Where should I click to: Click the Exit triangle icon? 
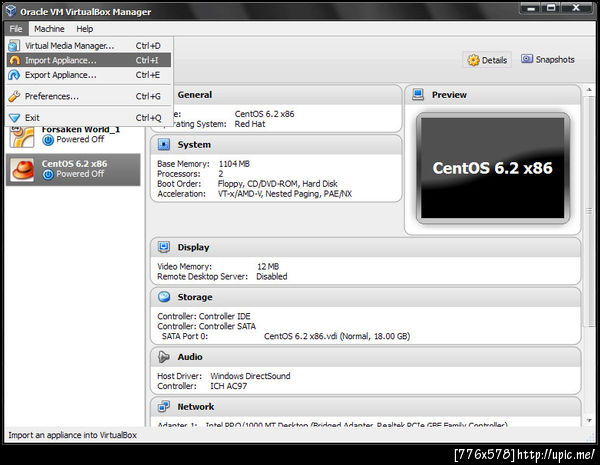14,118
